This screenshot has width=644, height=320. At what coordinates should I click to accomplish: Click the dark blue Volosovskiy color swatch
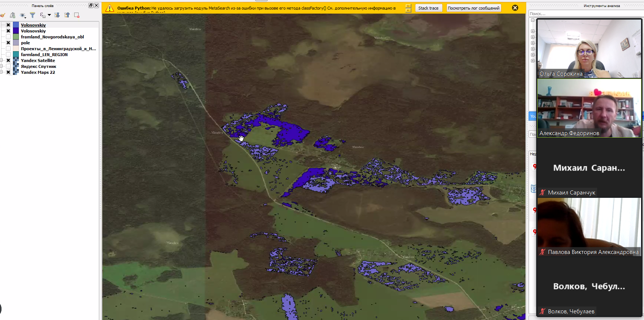pos(16,31)
